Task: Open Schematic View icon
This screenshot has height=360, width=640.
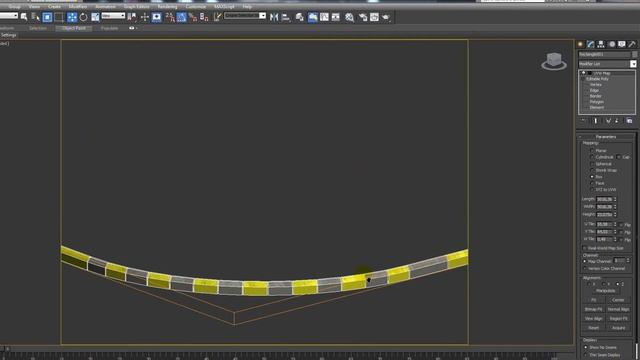Action: (336, 17)
